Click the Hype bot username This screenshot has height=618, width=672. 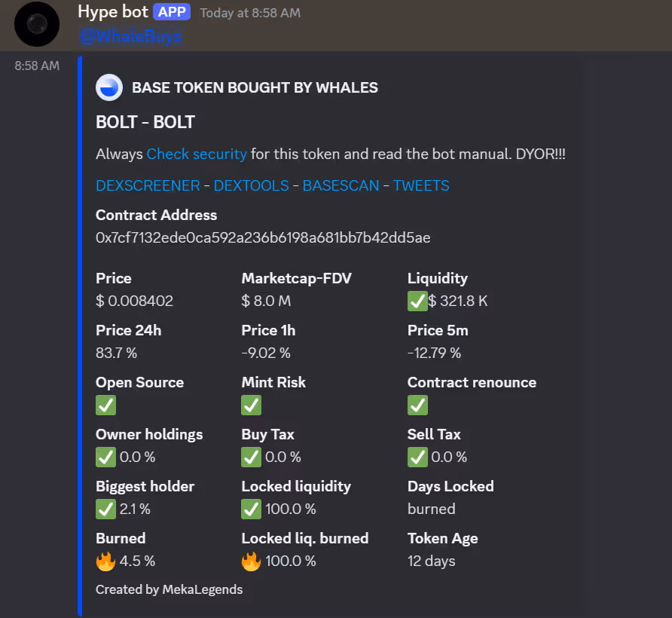click(113, 13)
